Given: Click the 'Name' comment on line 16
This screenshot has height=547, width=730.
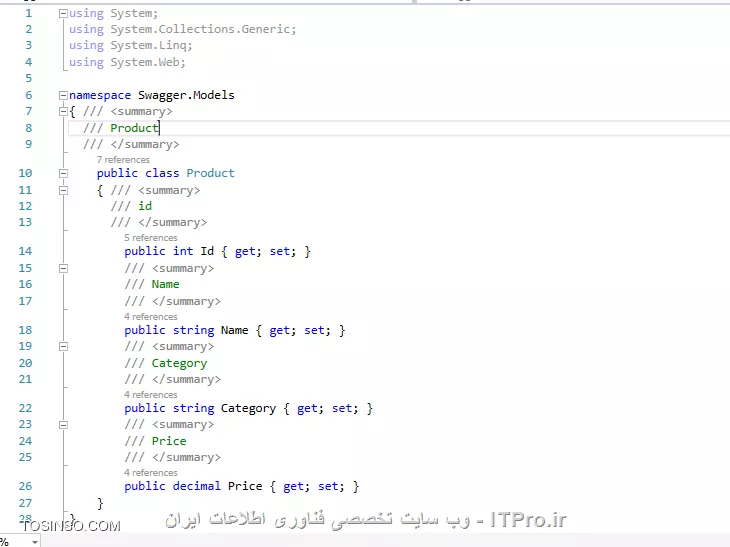Looking at the screenshot, I should coord(165,284).
